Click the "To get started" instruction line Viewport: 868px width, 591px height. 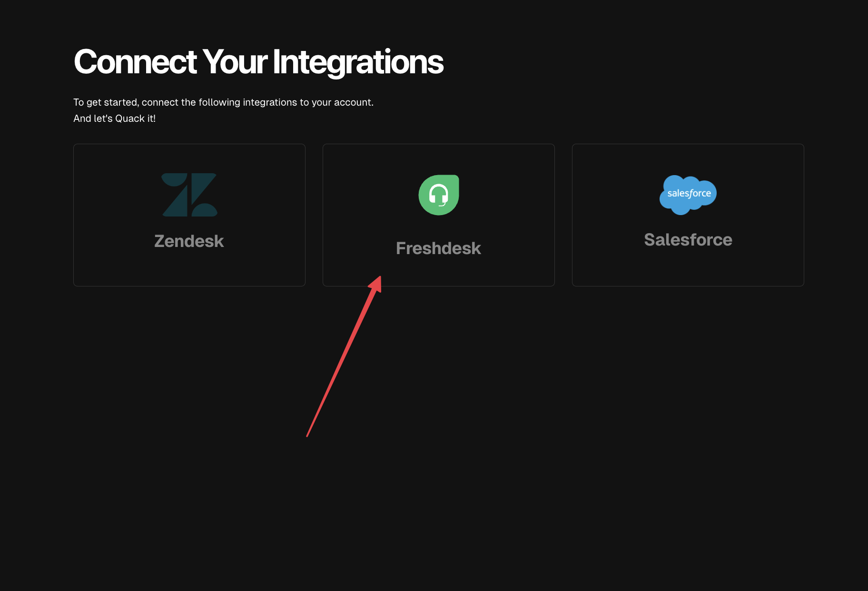pos(223,102)
